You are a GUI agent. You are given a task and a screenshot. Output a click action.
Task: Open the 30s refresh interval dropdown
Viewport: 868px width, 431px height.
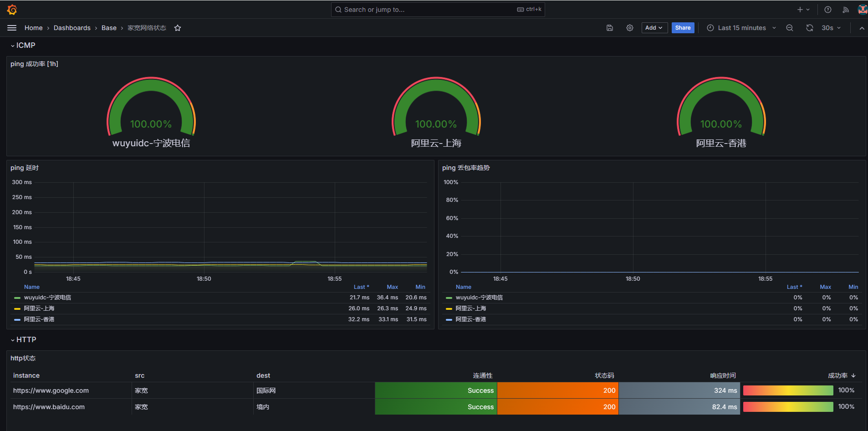coord(832,28)
